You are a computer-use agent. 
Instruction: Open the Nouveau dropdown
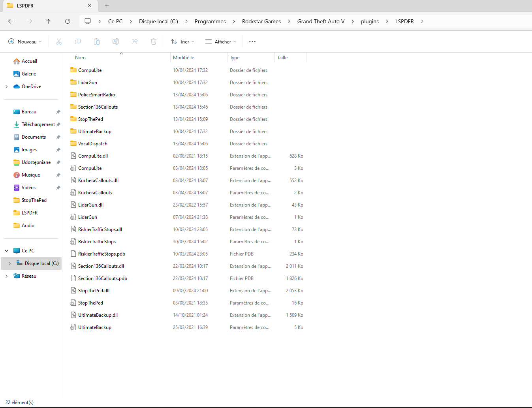tap(25, 41)
